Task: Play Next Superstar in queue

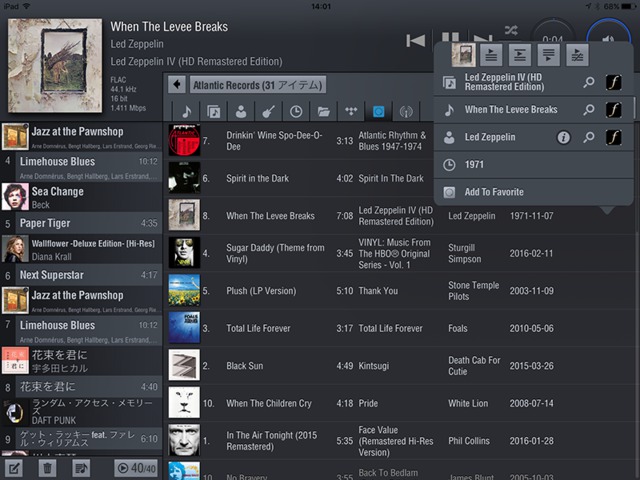Action: (82, 275)
